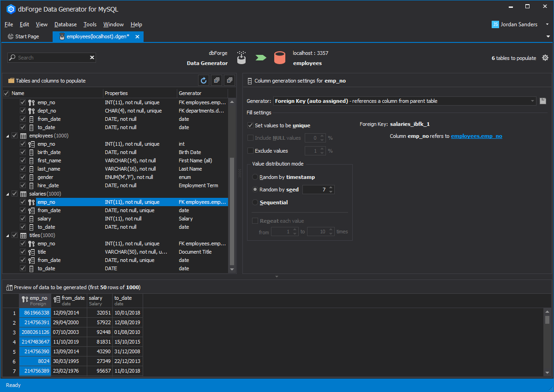The image size is (554, 392).
Task: Click the collapse all tables icon
Action: [x=229, y=80]
